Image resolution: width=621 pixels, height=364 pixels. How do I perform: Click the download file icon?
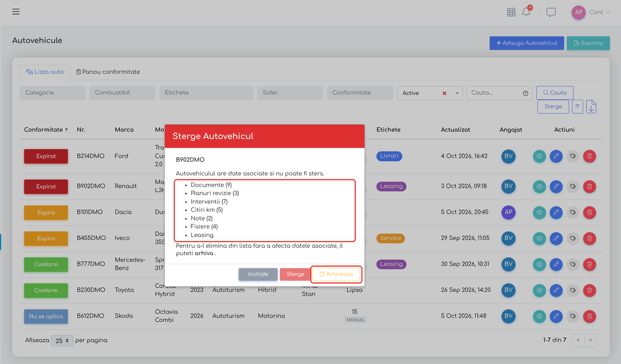tap(591, 107)
